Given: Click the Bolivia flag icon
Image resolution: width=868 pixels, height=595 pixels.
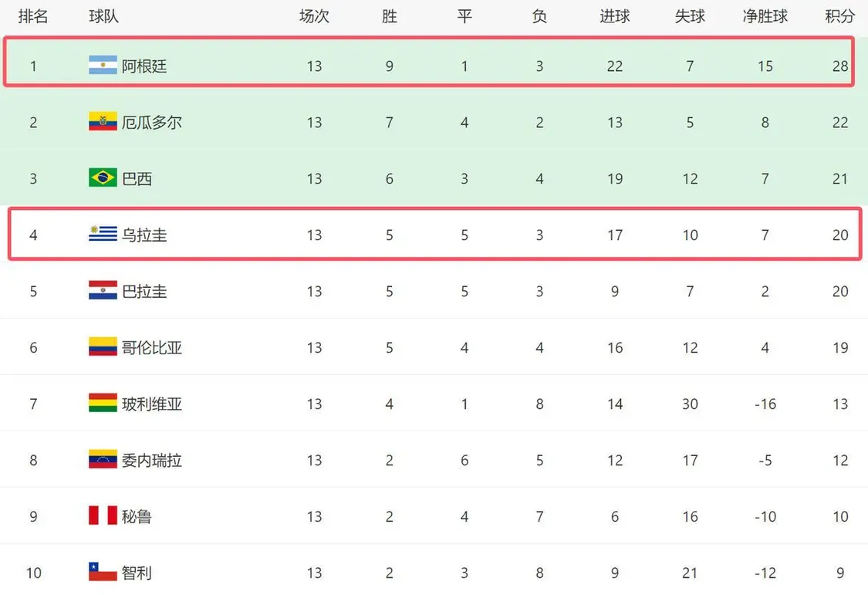Looking at the screenshot, I should [103, 404].
